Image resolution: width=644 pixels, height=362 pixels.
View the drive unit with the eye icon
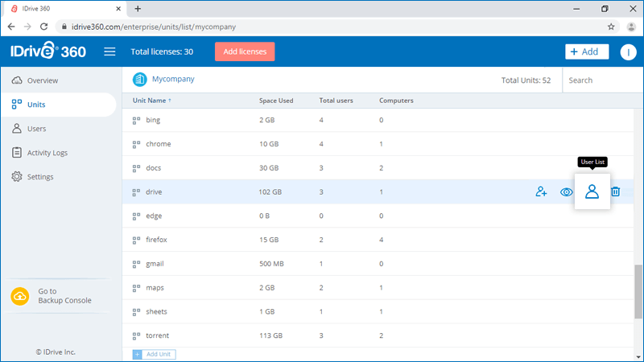click(567, 191)
